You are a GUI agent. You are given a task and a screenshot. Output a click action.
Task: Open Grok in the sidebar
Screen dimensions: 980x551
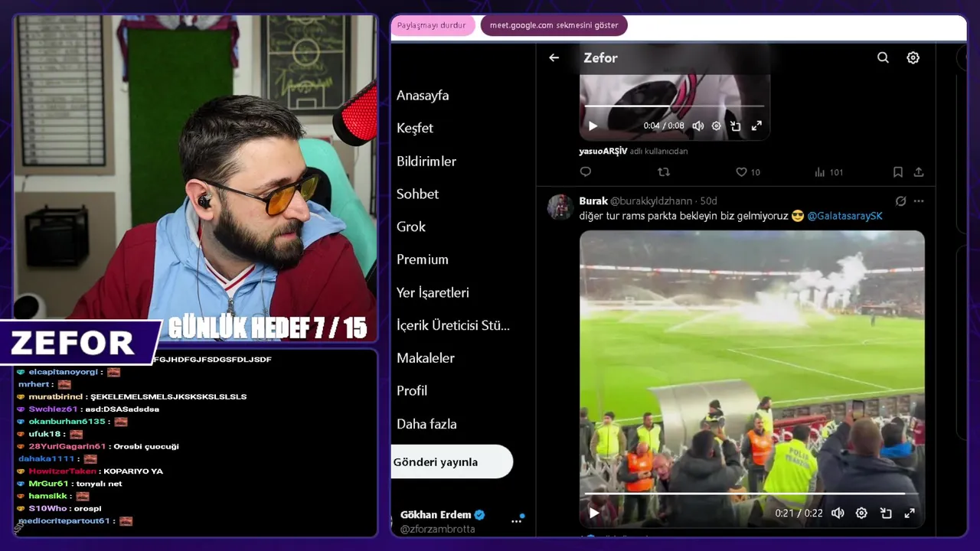tap(411, 227)
